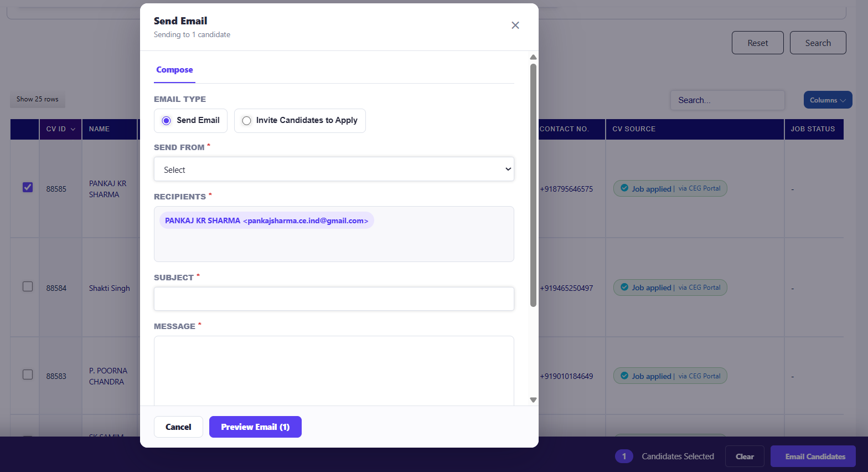Click the dialog's vertical scrollbar thumb
Screen dimensions: 868x472
tap(533, 185)
